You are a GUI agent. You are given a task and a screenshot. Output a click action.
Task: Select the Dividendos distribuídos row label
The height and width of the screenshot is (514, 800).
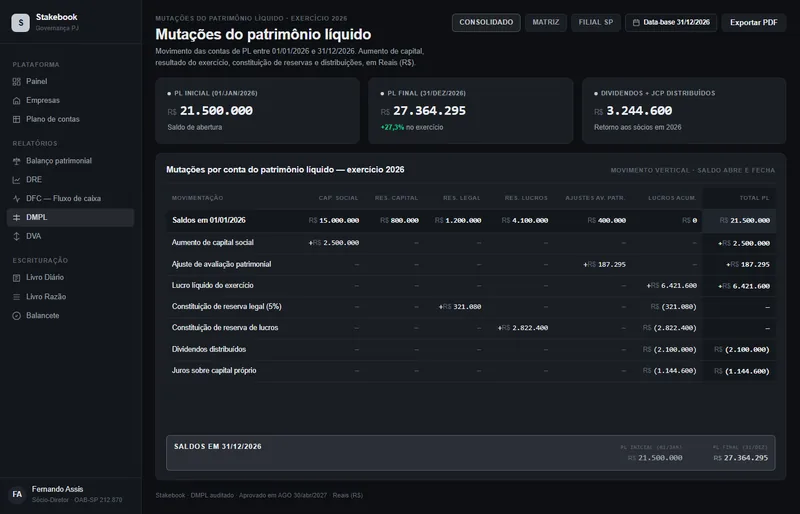tap(209, 350)
